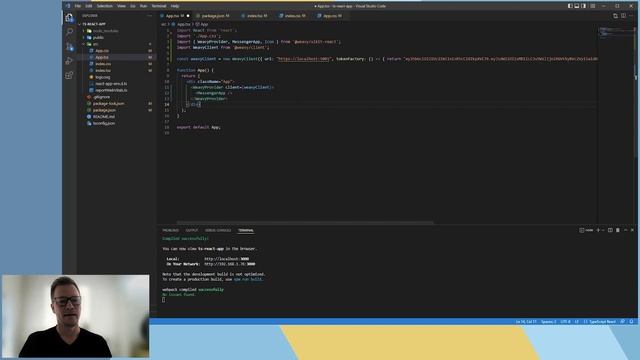640x360 pixels.
Task: Switch to the package.json editor tab
Action: pos(213,16)
